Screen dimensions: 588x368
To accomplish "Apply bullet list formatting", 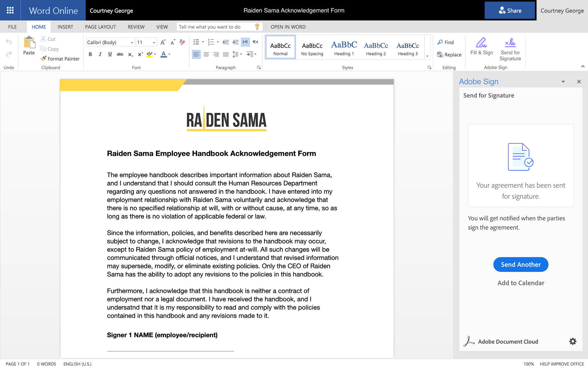I will [x=196, y=42].
